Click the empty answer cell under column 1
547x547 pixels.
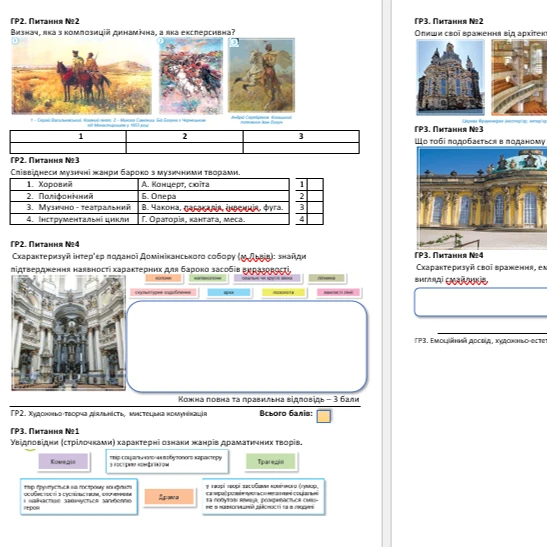(68, 148)
